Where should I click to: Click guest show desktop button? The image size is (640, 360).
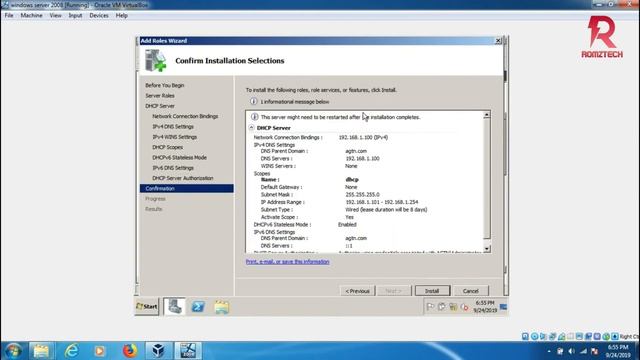tap(503, 307)
